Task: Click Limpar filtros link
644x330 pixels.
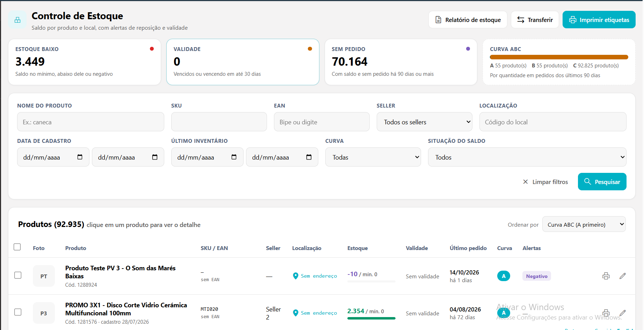Action: click(x=545, y=182)
